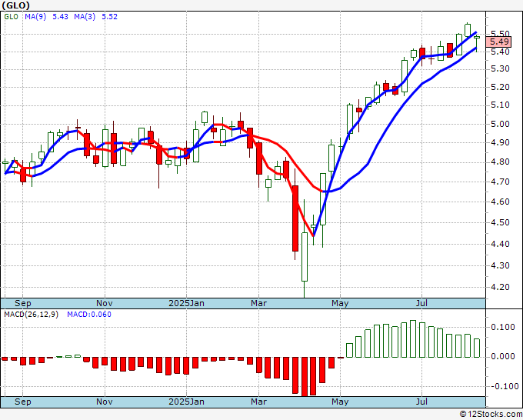Click the MACD(26,12,9) indicator label
Image resolution: width=523 pixels, height=420 pixels.
coord(31,315)
